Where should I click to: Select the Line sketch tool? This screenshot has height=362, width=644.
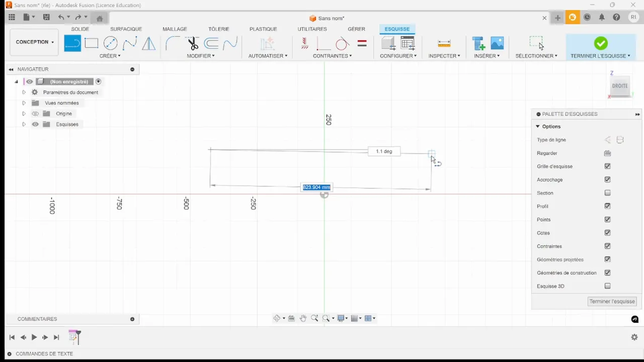pos(72,44)
